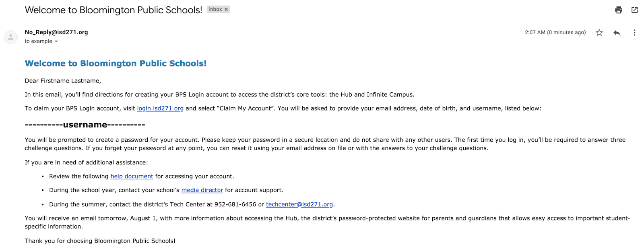Viewport: 644px width, 249px height.
Task: Print this email using the printer icon
Action: point(619,10)
